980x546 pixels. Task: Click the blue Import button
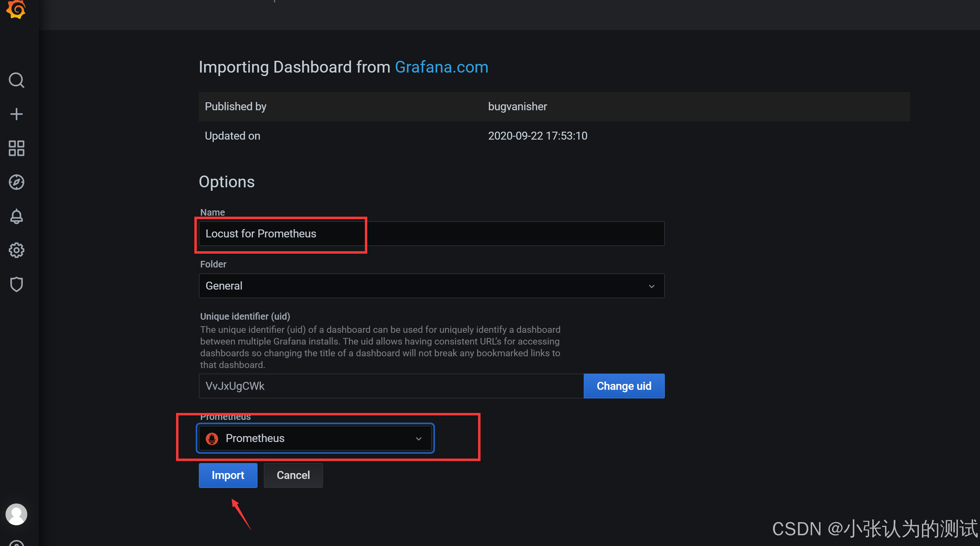(227, 475)
